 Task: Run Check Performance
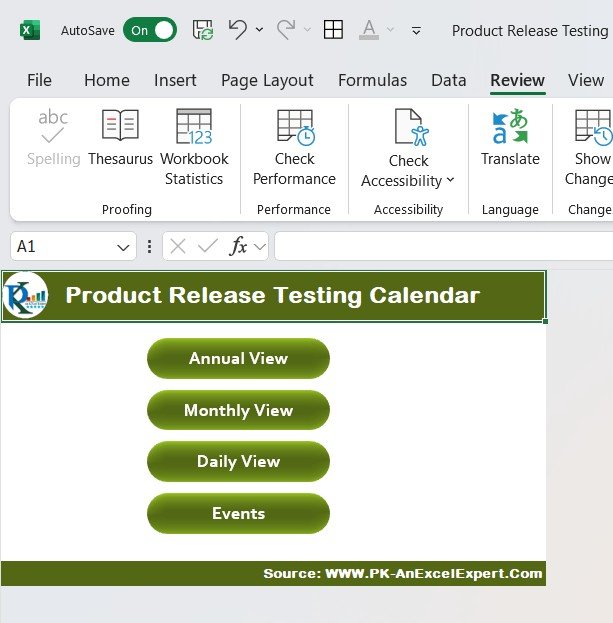(x=294, y=147)
